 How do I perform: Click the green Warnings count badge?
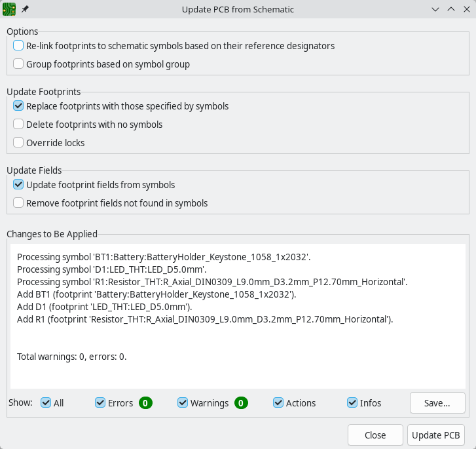(x=241, y=403)
